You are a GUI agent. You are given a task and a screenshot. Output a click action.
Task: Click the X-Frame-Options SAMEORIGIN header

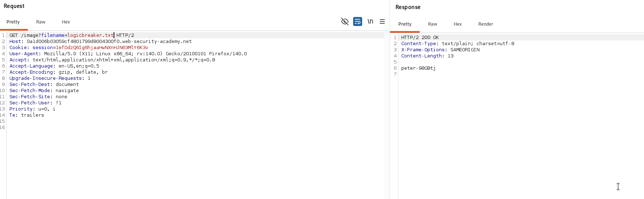coord(440,50)
